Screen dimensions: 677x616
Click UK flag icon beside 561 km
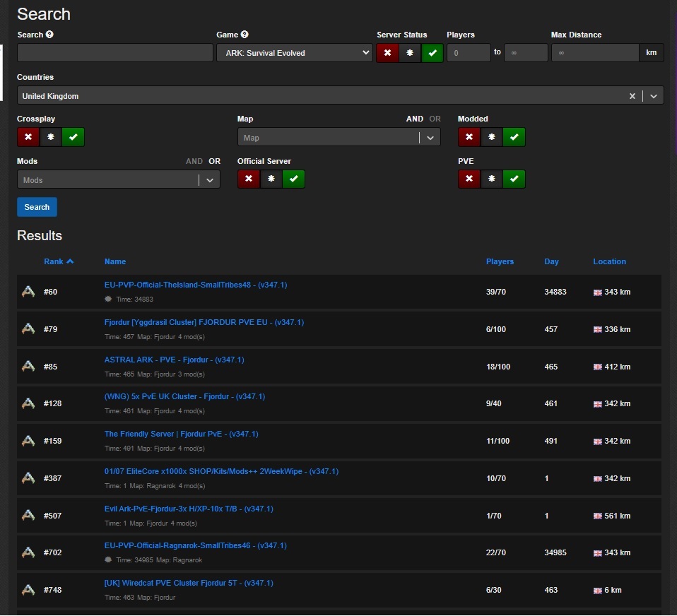(598, 516)
